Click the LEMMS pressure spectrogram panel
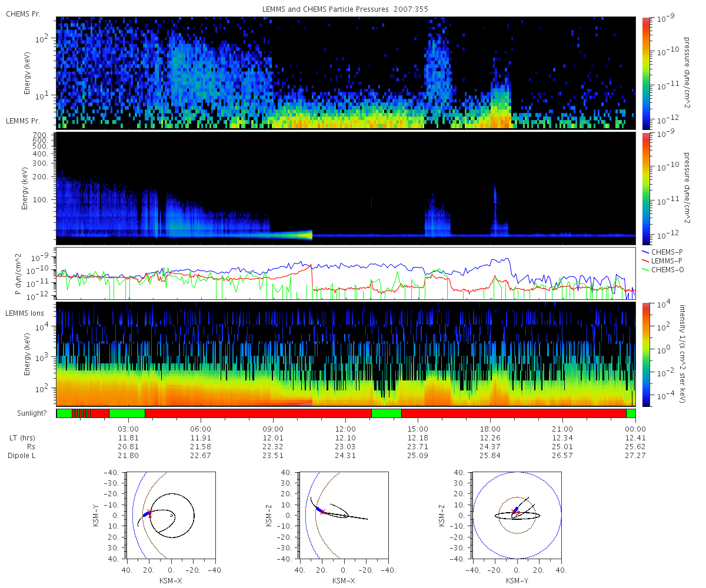This screenshot has height=588, width=706. 346,189
